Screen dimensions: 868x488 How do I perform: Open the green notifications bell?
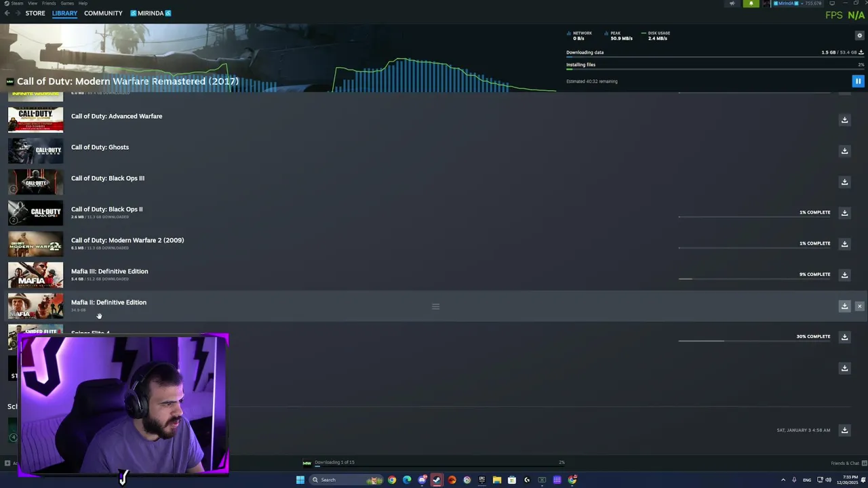(x=751, y=3)
